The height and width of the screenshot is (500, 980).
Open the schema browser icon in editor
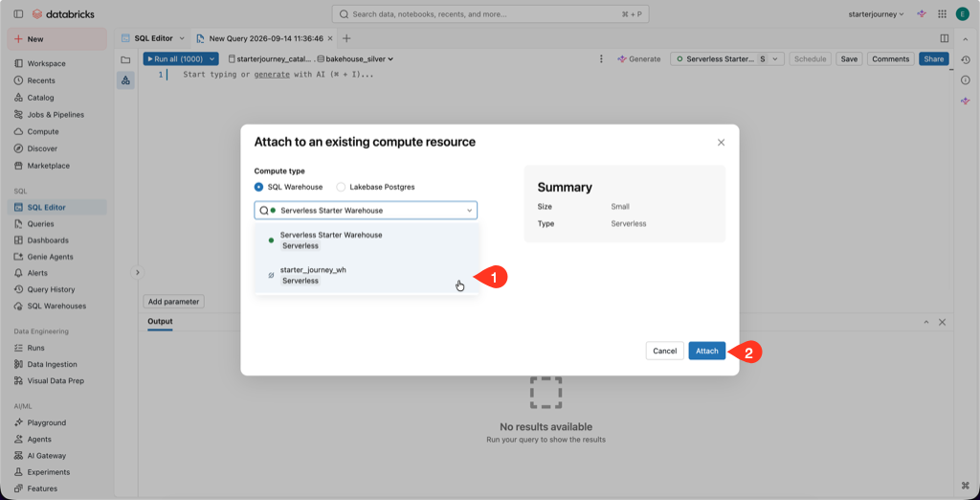pos(125,80)
